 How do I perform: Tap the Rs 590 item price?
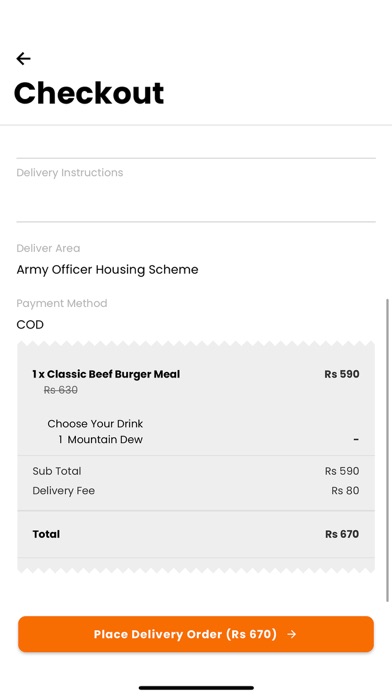tap(341, 374)
